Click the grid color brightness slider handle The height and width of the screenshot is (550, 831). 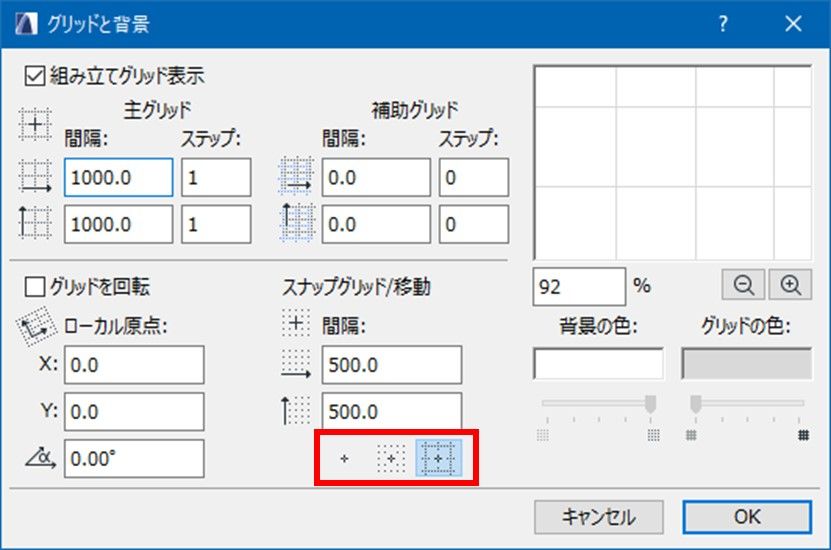(x=696, y=404)
